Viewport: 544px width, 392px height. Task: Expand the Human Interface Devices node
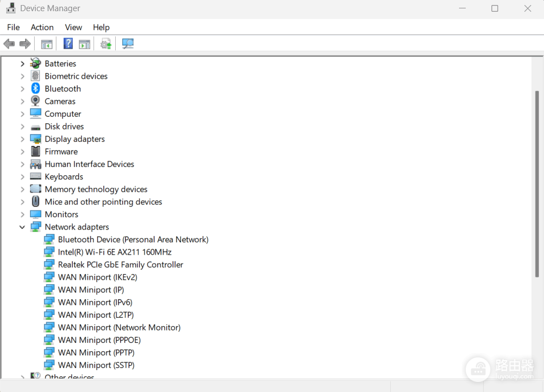click(22, 164)
